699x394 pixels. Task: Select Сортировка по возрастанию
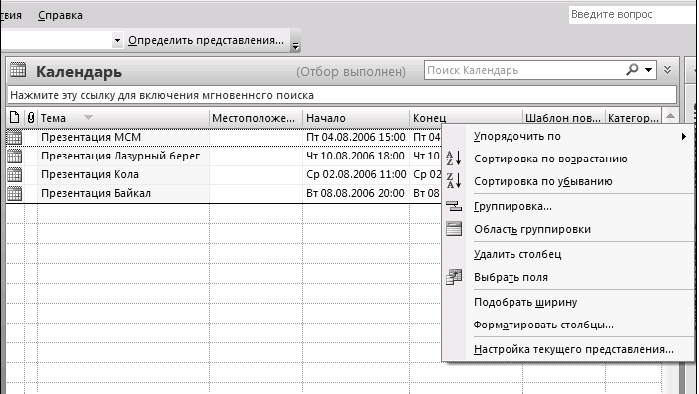pyautogui.click(x=551, y=159)
